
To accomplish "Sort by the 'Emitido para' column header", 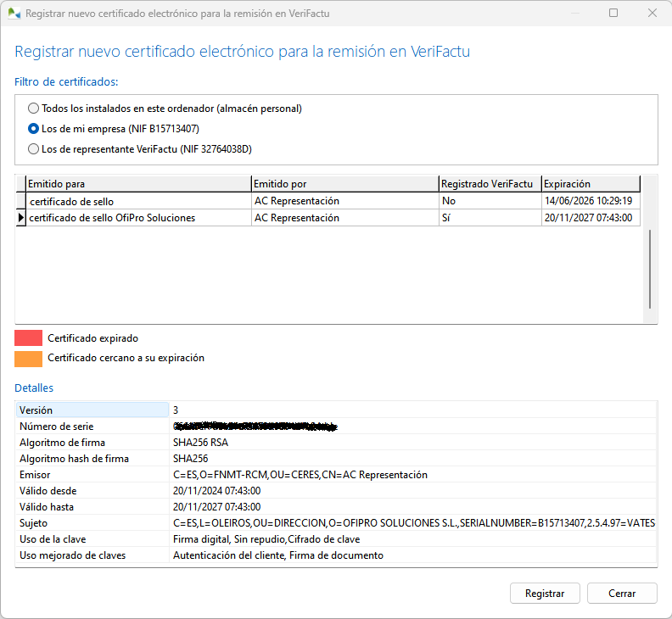I will 137,184.
